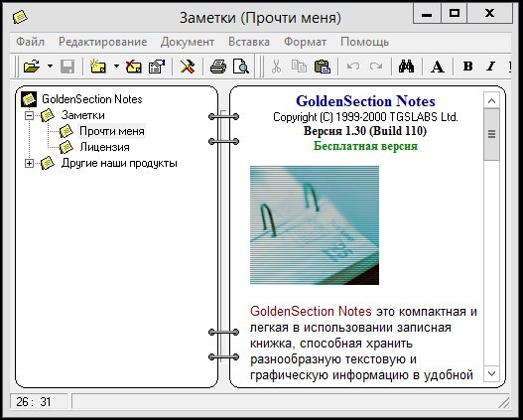The height and width of the screenshot is (420, 523).
Task: Click the Версия 1.30 (Build 110) text
Action: [365, 131]
